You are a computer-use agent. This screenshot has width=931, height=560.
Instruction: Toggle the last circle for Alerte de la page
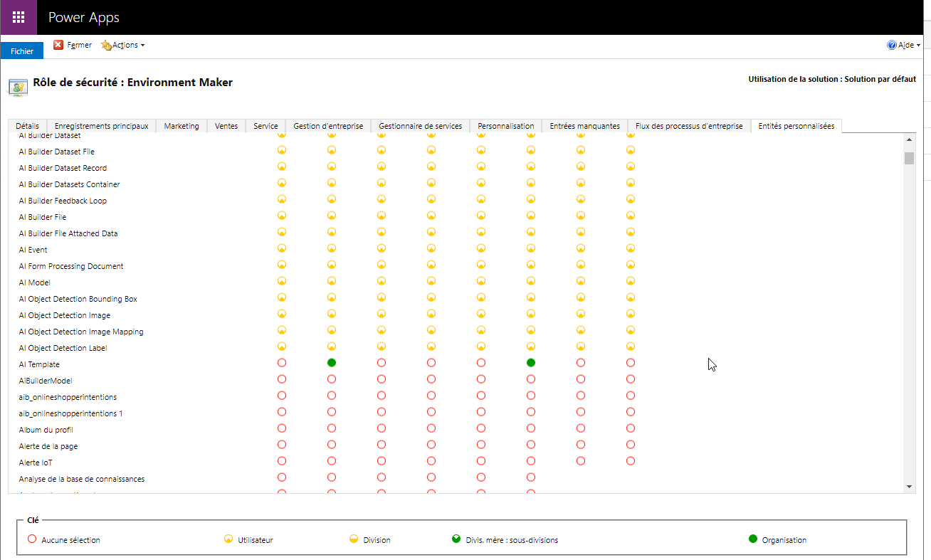click(x=631, y=445)
